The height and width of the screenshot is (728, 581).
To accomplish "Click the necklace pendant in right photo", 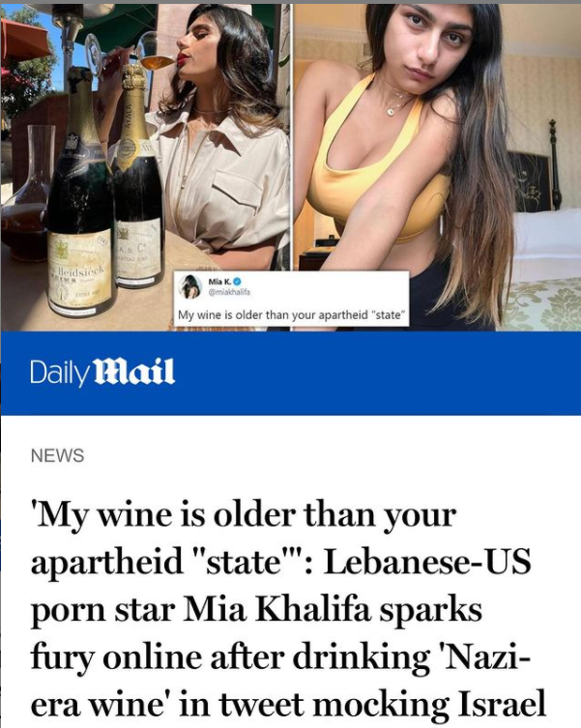I will coord(391,111).
